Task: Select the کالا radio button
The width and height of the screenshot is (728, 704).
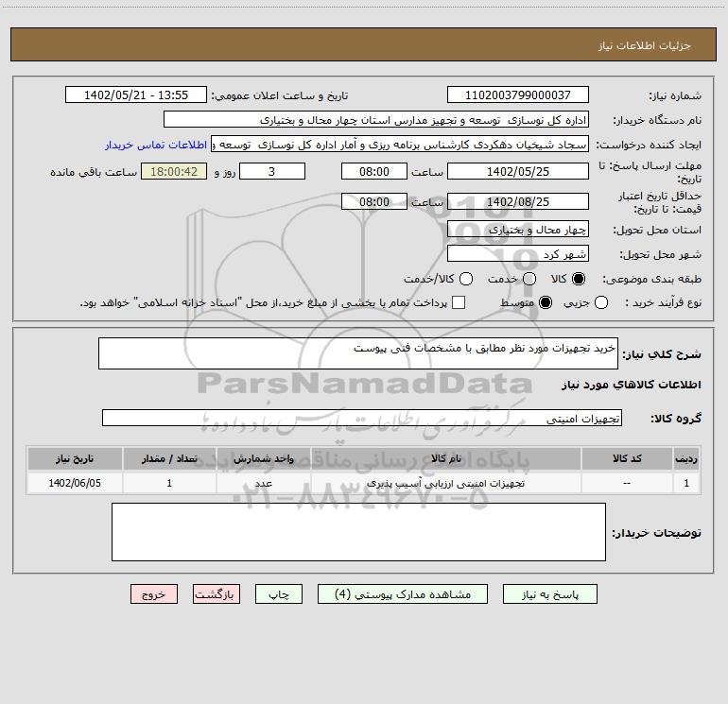Action: [x=579, y=279]
